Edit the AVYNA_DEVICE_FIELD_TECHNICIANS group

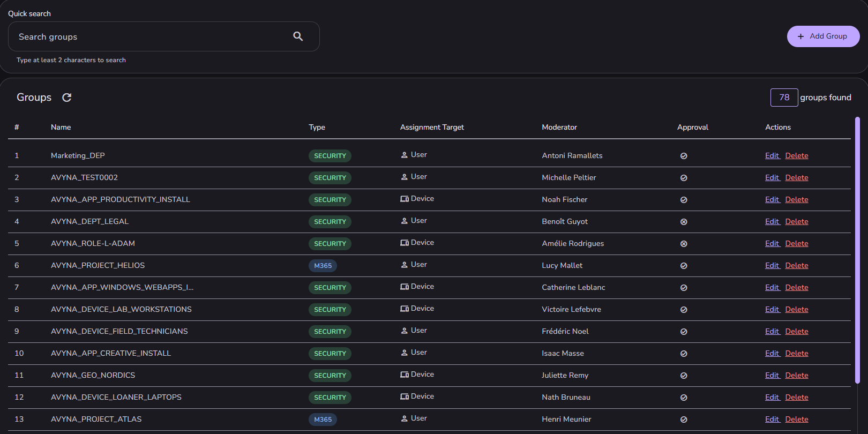tap(772, 331)
